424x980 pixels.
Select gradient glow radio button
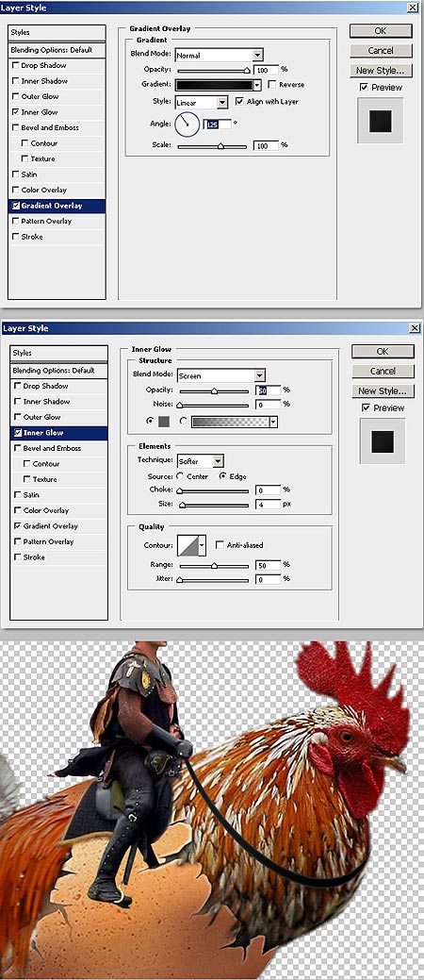[183, 422]
